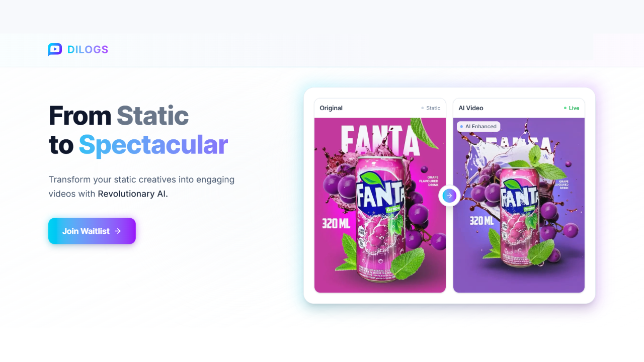Click the circular arrow between the images
The image size is (644, 362).
tap(449, 196)
